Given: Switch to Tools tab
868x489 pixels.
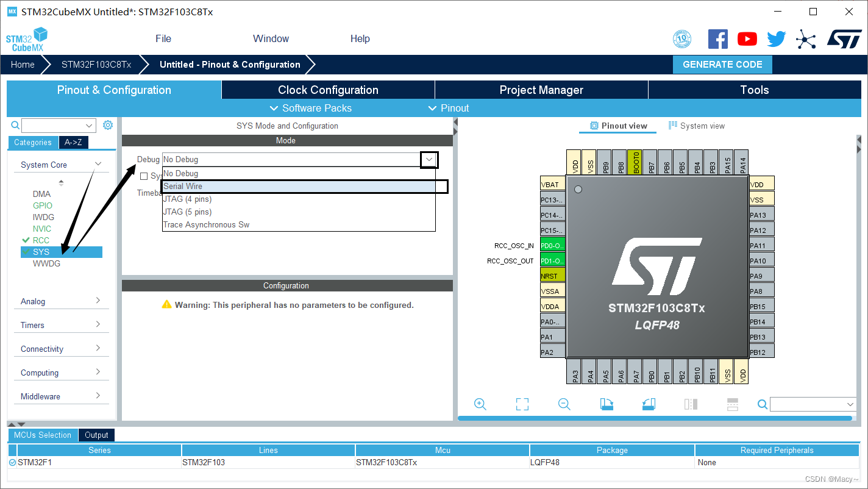Looking at the screenshot, I should pyautogui.click(x=755, y=90).
